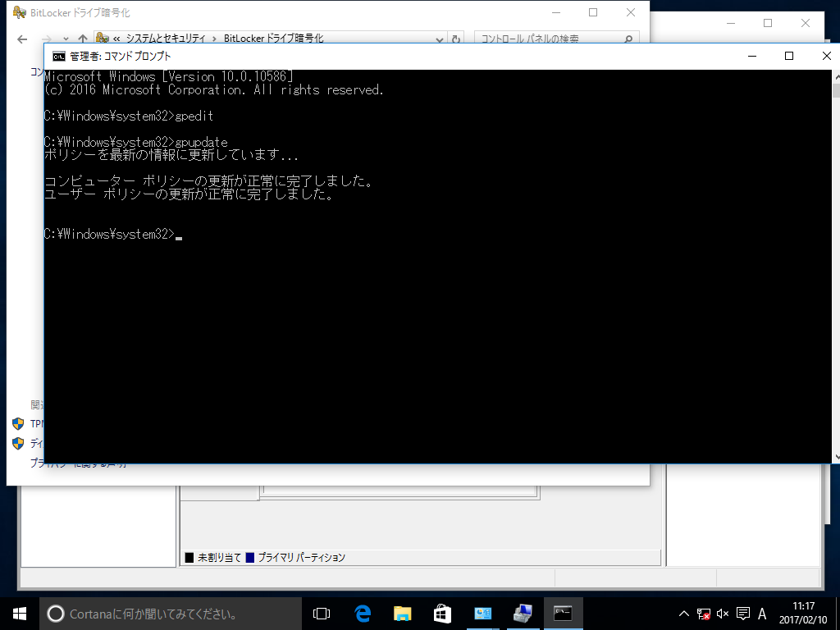Click the Cortana circle icon

[x=56, y=614]
